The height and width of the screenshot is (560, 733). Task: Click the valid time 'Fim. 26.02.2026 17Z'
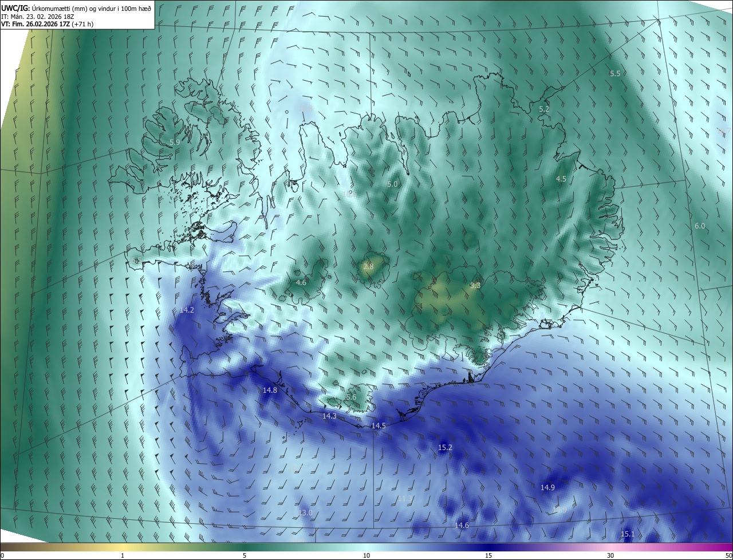(x=41, y=24)
